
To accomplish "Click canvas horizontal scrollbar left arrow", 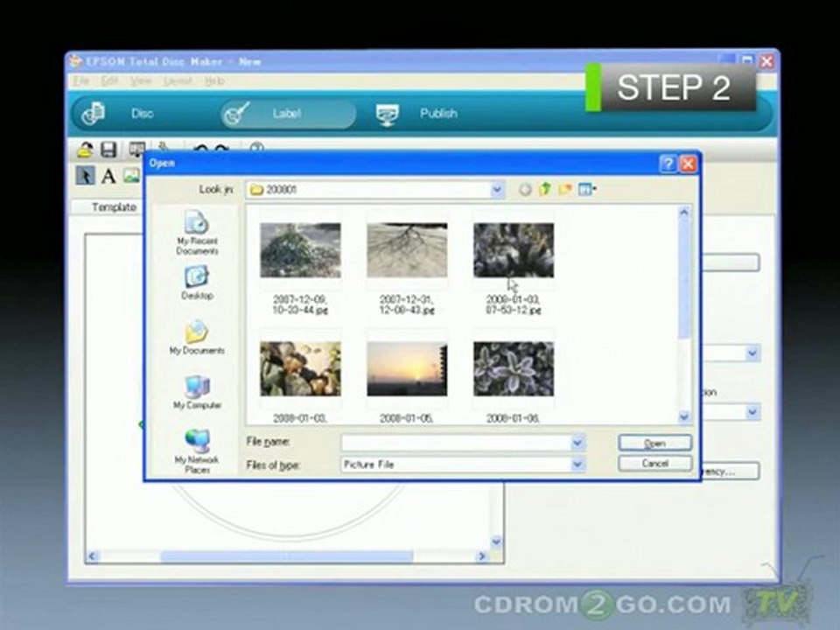I will [92, 556].
